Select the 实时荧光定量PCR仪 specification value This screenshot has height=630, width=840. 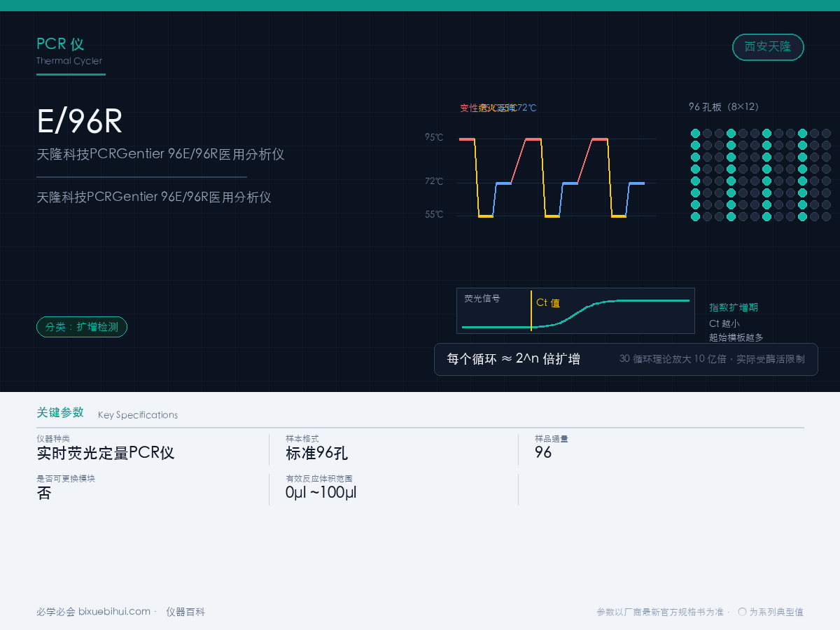point(106,453)
